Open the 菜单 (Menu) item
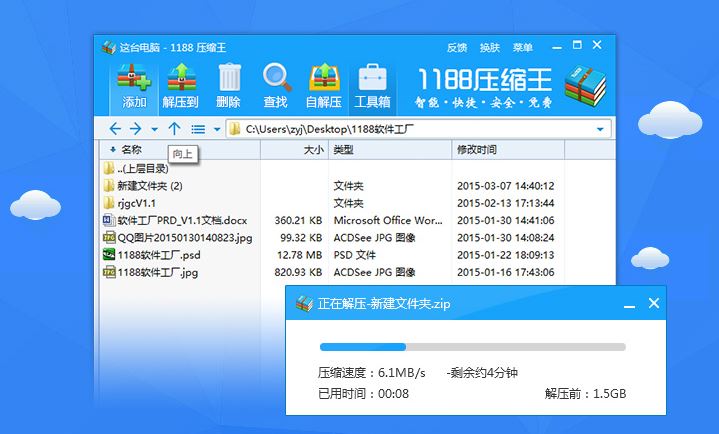 point(523,48)
